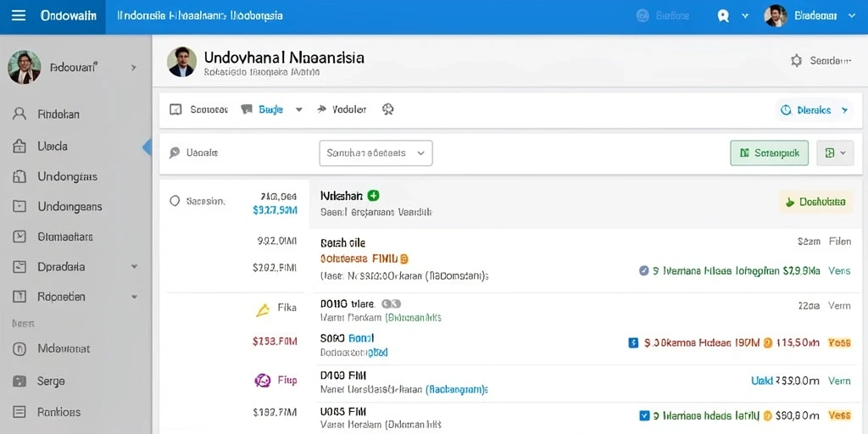
Task: Click the purple circular icon beside Fiup
Action: click(x=262, y=381)
